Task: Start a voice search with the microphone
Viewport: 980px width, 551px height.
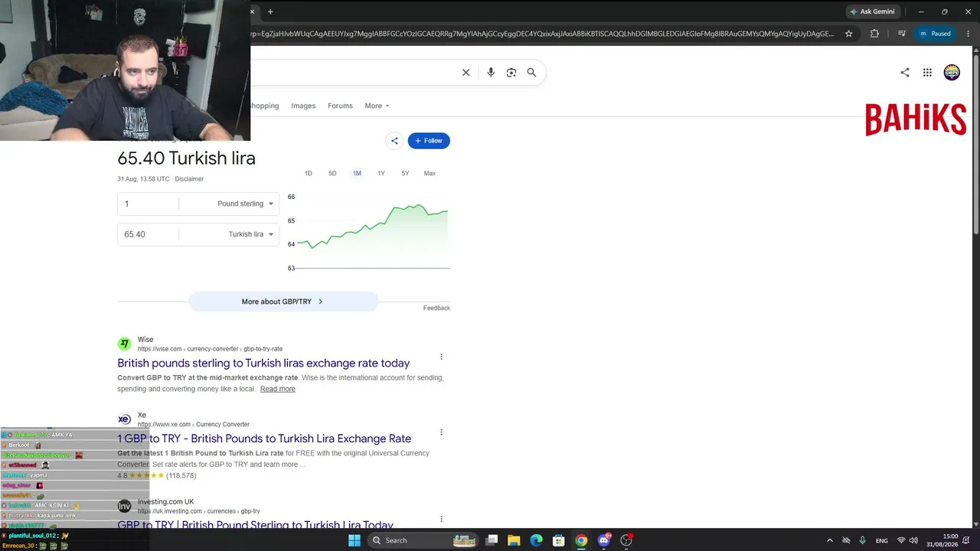Action: [x=491, y=72]
